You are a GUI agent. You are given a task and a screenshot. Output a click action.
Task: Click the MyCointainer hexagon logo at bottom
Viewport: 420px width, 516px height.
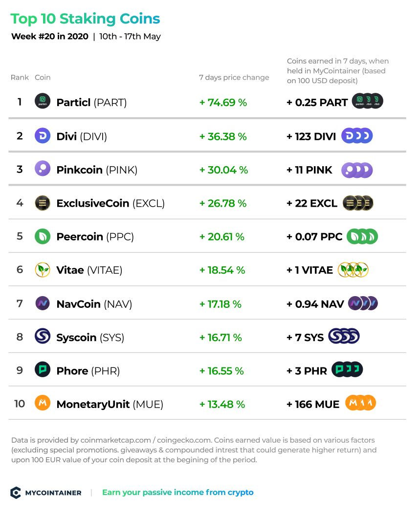tap(16, 493)
